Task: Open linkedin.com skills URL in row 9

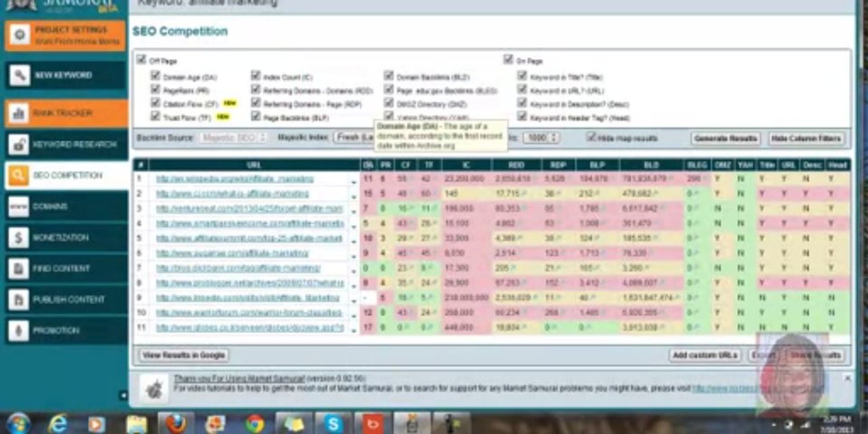Action: click(x=248, y=298)
